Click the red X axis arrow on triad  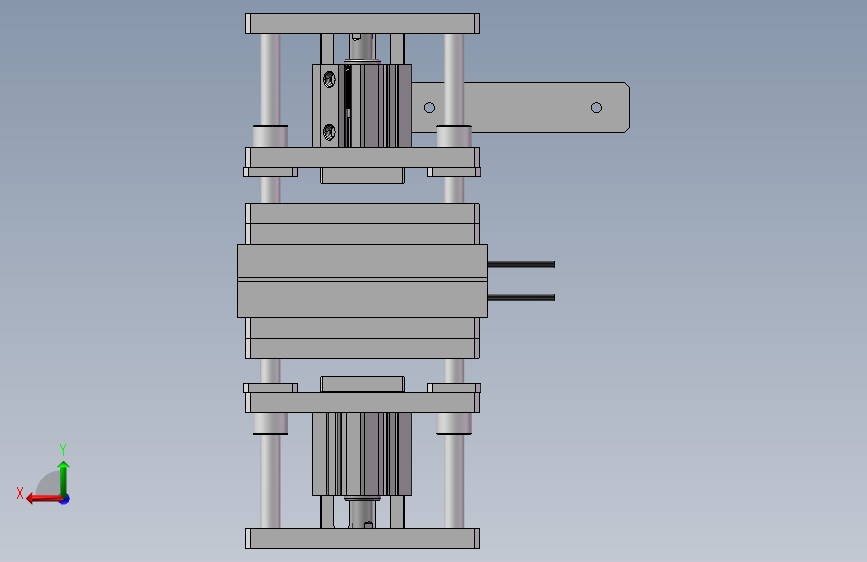pyautogui.click(x=44, y=499)
